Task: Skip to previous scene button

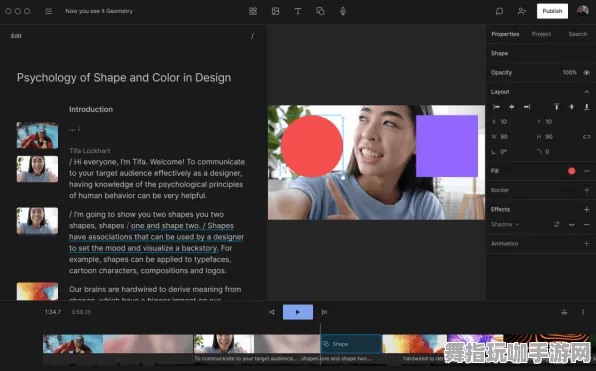Action: point(271,312)
